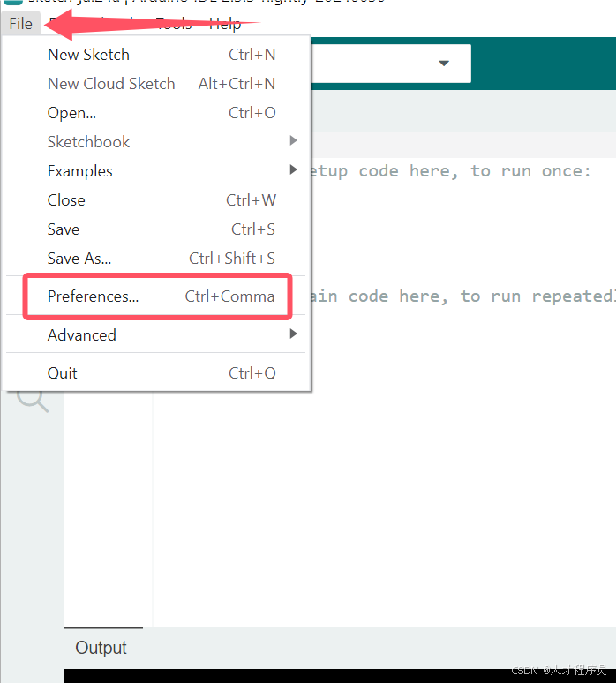Click the Search magnifier sidebar icon
This screenshot has width=616, height=683.
pyautogui.click(x=33, y=400)
